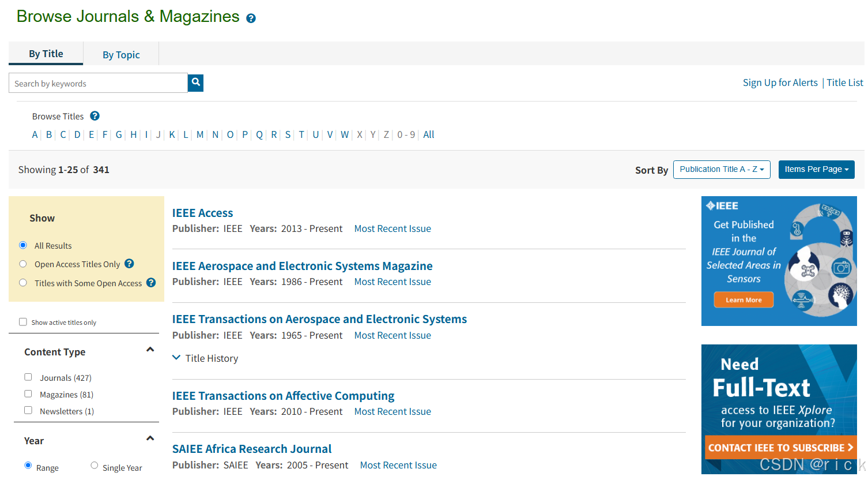
Task: Click Contact IEEE to Subscribe banner
Action: coord(780,448)
